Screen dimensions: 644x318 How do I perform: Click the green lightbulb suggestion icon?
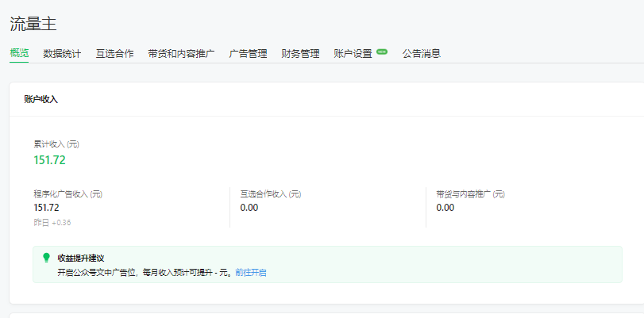[x=46, y=258]
